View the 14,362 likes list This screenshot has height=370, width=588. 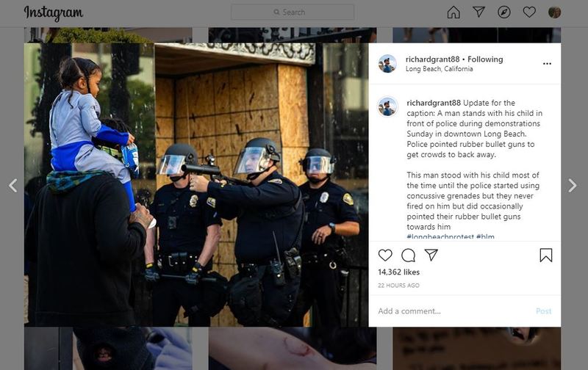tap(398, 272)
